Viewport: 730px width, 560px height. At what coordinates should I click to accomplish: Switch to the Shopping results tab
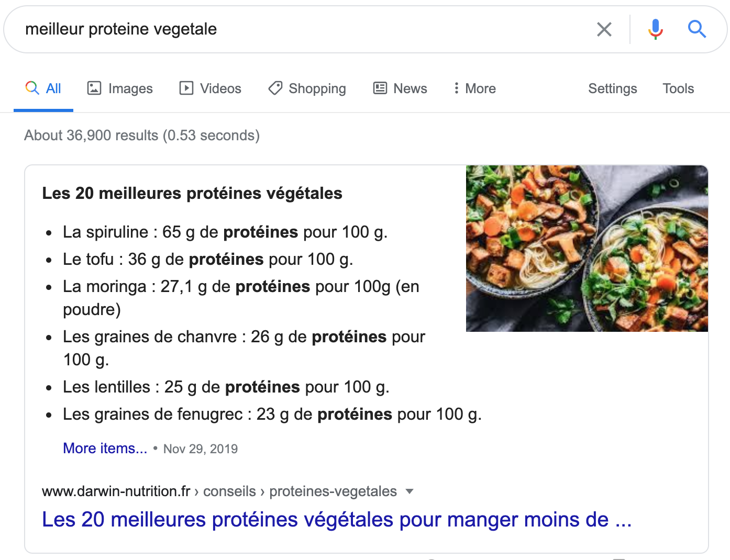[x=317, y=88]
